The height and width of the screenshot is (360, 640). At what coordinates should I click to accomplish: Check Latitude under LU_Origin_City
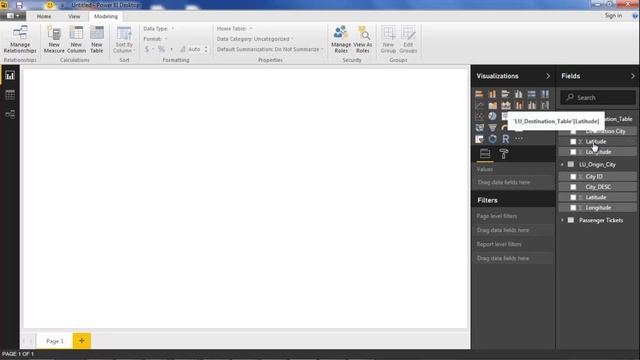tap(573, 197)
